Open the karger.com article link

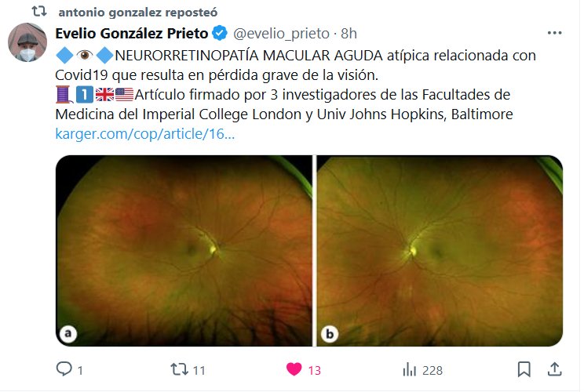coord(145,134)
